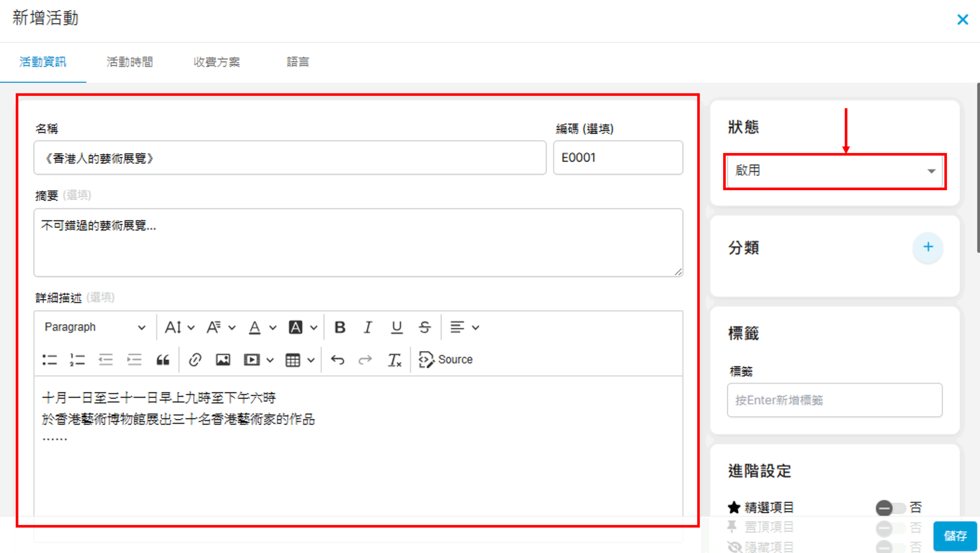This screenshot has height=553, width=980.
Task: Open the 狀態 status dropdown
Action: [835, 171]
